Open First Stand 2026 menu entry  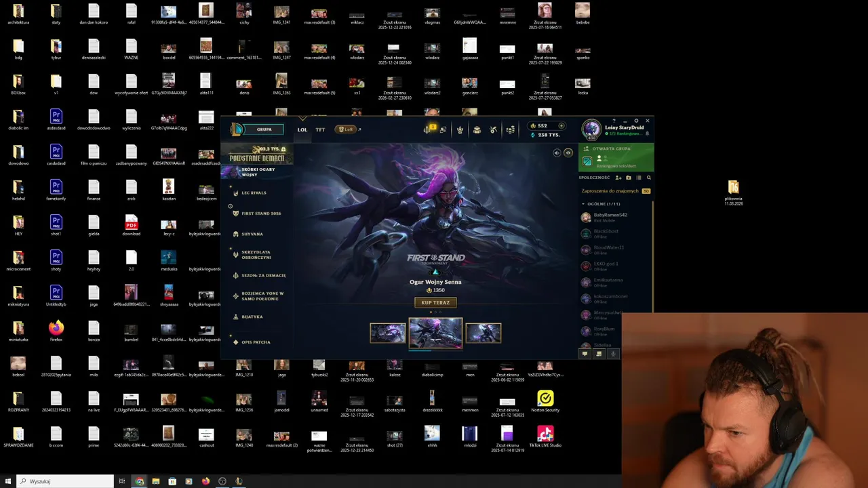pyautogui.click(x=257, y=213)
